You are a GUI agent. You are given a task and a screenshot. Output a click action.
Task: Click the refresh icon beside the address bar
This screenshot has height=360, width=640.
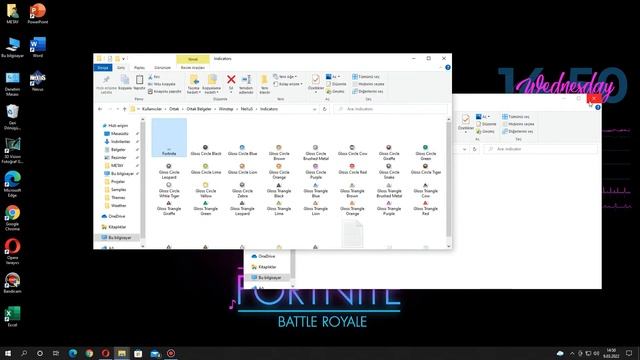click(324, 109)
